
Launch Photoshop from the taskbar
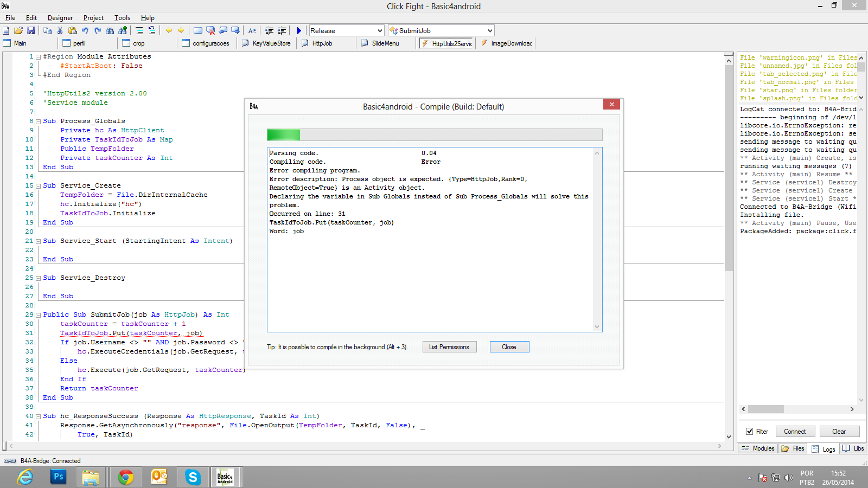tap(58, 477)
